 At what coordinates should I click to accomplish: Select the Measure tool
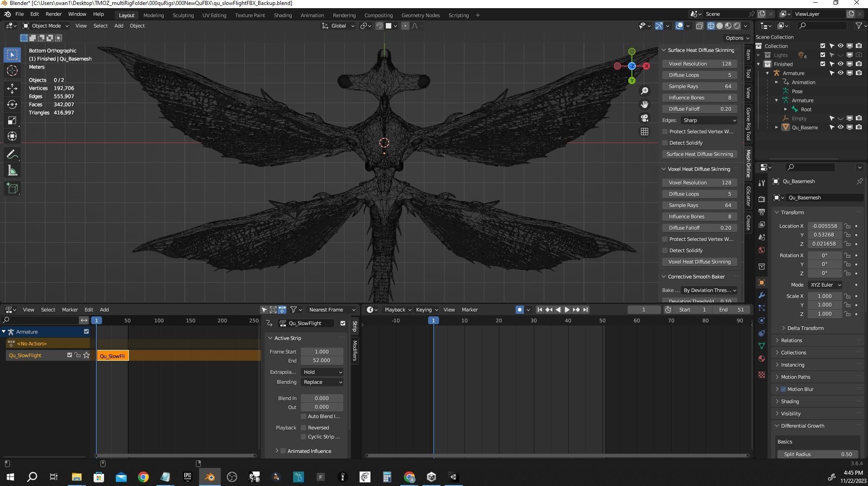pos(12,171)
